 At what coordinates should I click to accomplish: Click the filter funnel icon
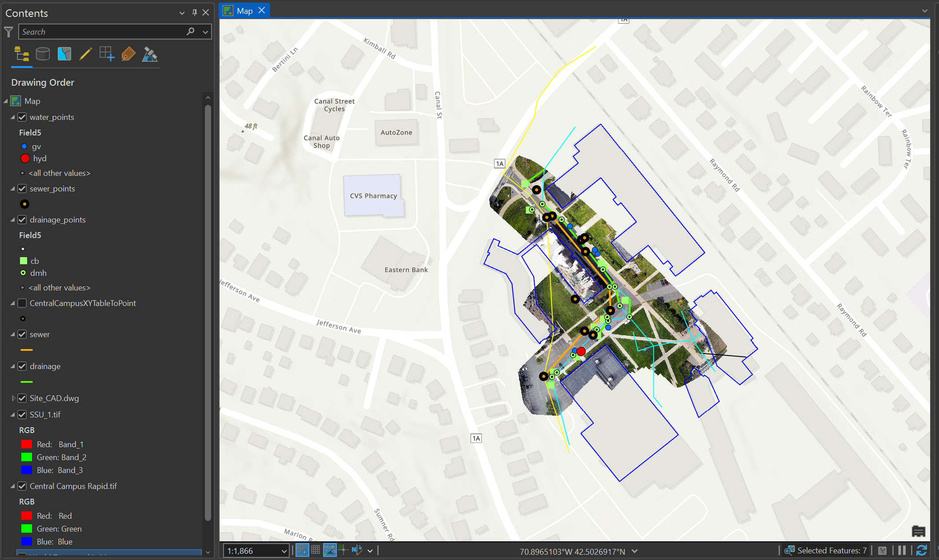tap(8, 32)
